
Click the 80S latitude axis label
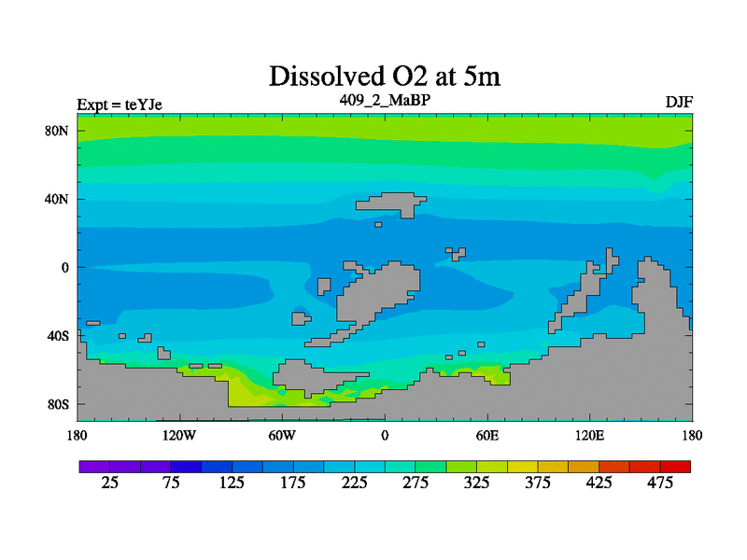pos(58,405)
